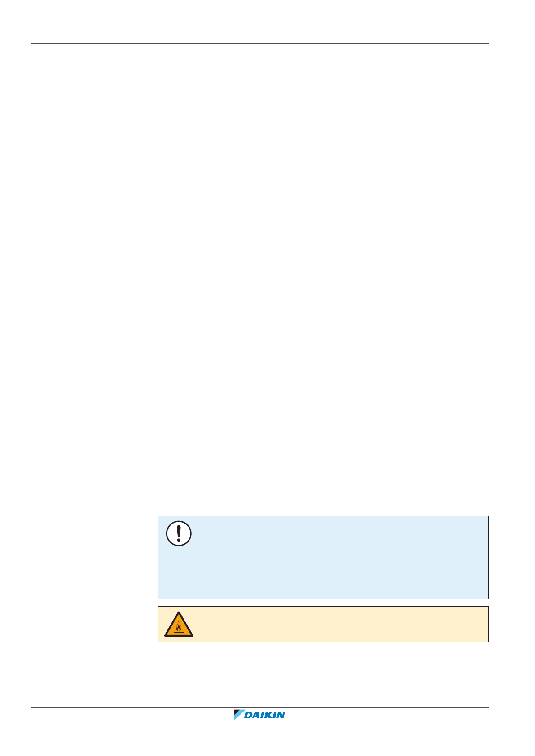Screen dimensions: 535x756
Task: Click the empty area right of the flame icon
Action: point(341,624)
